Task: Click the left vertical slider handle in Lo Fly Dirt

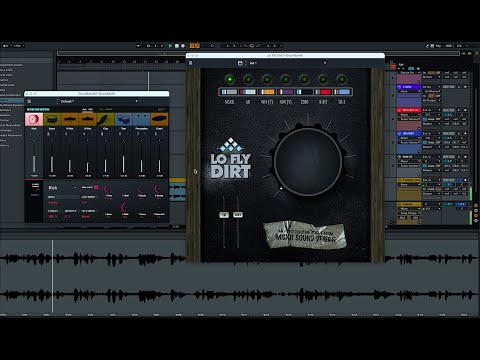Action: [x=224, y=215]
